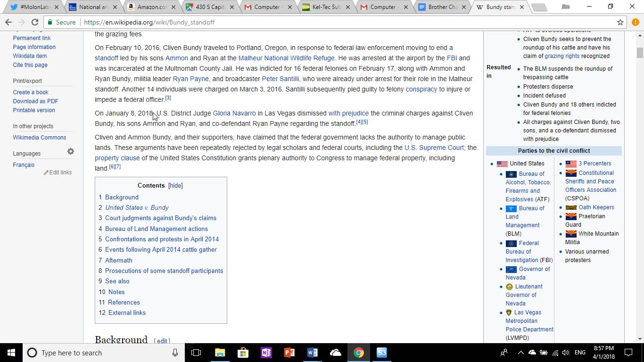Close the Amazon.com tab
Image resolution: width=644 pixels, height=362 pixels.
pos(173,7)
